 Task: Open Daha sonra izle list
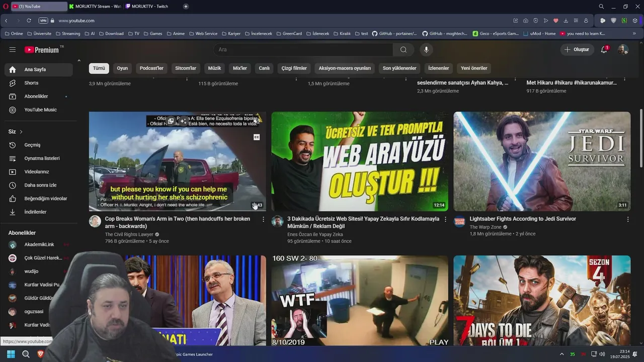coord(40,185)
